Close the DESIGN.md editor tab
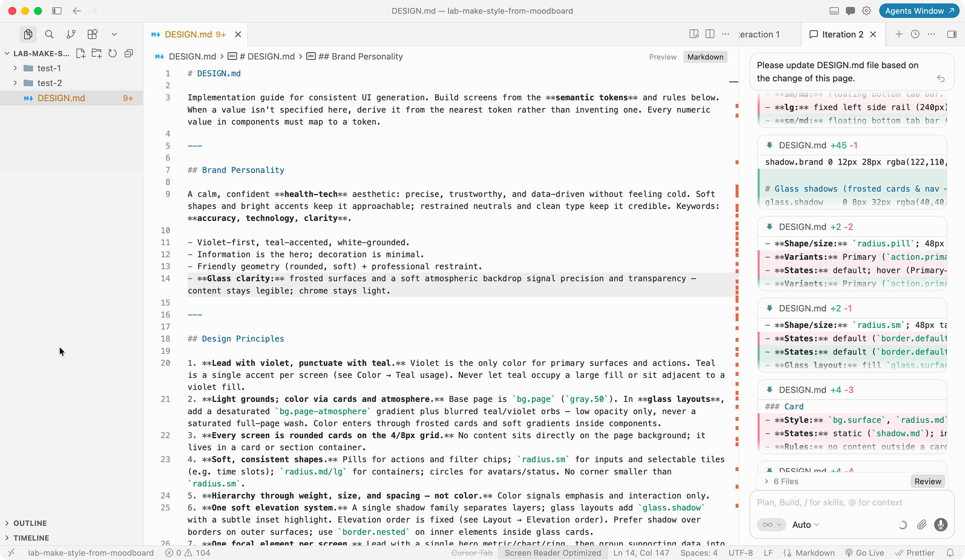 coord(238,34)
